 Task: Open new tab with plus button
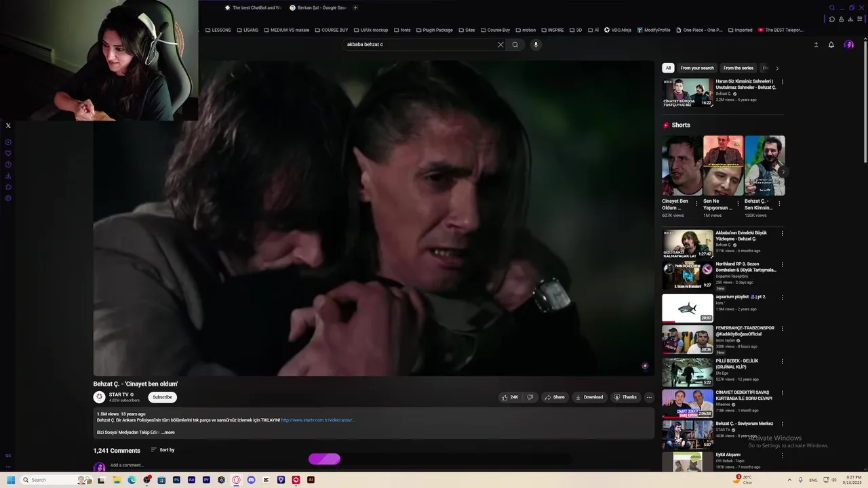coord(355,8)
